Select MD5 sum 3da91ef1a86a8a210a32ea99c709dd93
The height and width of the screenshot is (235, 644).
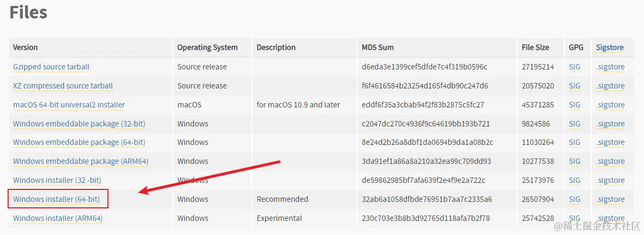pyautogui.click(x=426, y=161)
